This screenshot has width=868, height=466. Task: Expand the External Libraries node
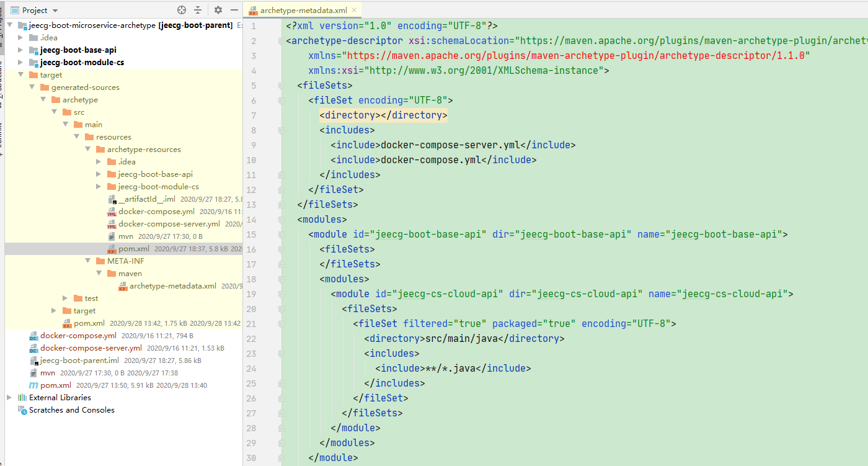coord(9,398)
